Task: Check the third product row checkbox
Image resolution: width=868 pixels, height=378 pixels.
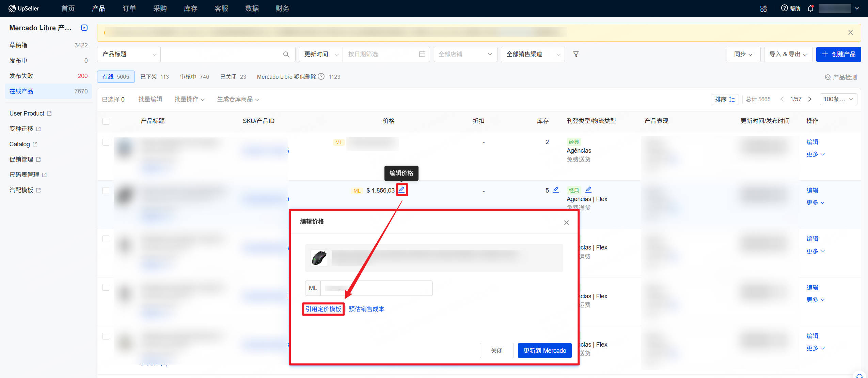Action: point(106,239)
